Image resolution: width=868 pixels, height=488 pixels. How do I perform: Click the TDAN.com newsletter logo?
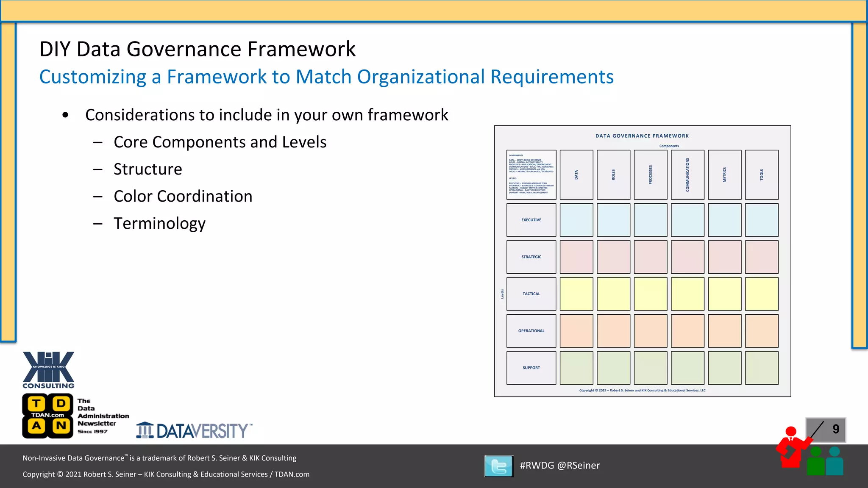click(x=47, y=416)
